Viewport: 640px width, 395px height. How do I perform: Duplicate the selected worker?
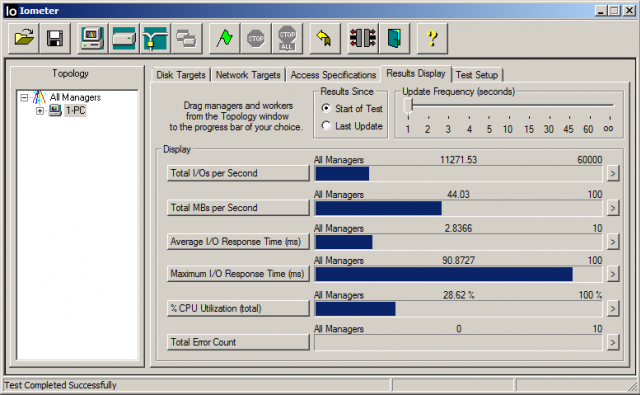point(187,38)
